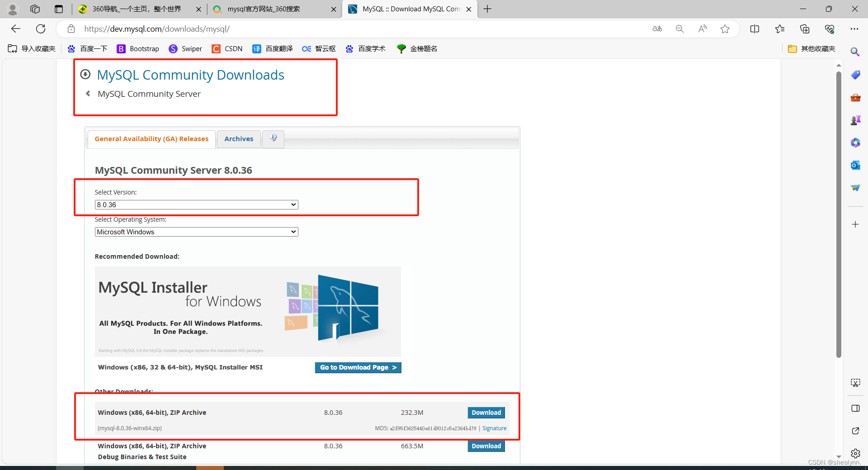Click Go to Download Page button
Viewport: 868px width, 470px height.
358,367
